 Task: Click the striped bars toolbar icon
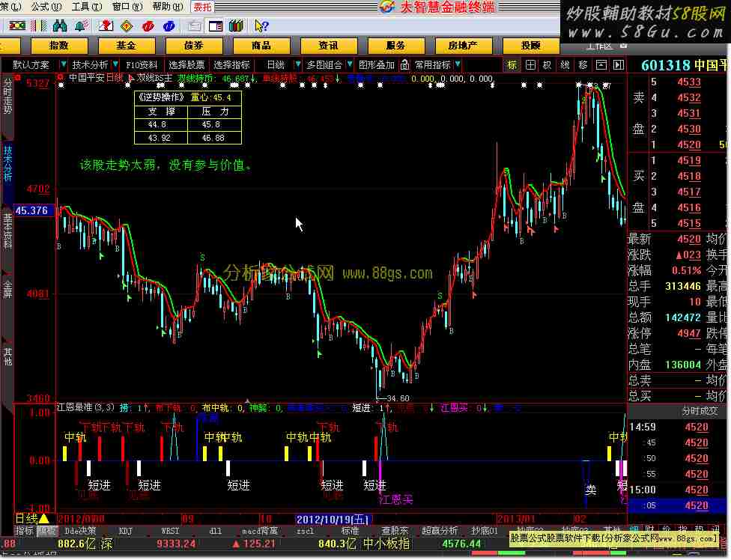[39, 25]
